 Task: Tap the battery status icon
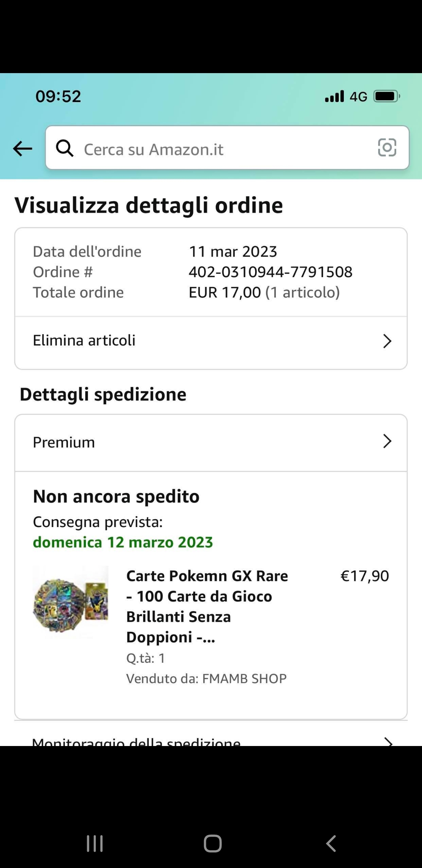(x=386, y=96)
